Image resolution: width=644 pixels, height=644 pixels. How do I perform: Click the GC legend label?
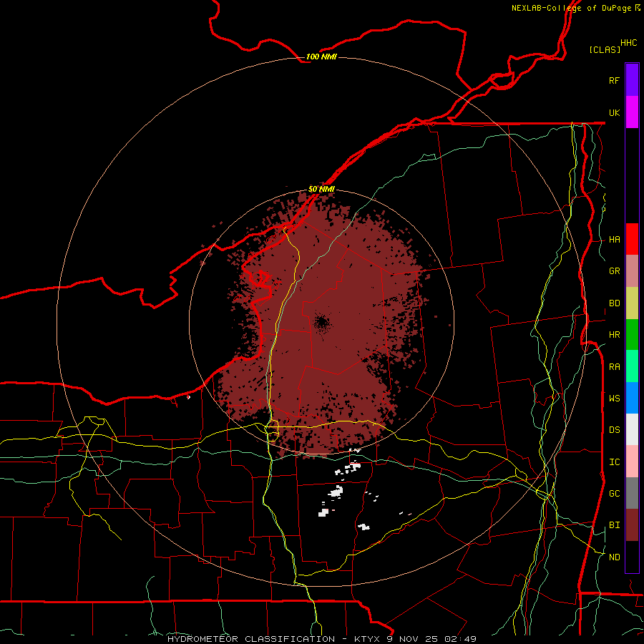click(614, 494)
